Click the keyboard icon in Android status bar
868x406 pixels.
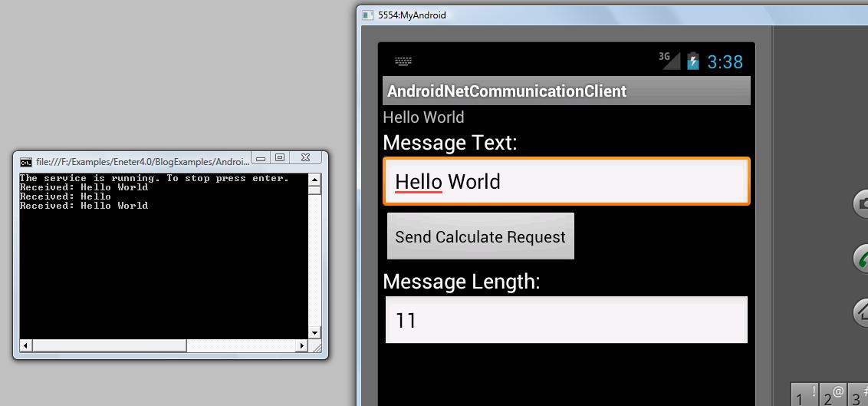click(403, 61)
